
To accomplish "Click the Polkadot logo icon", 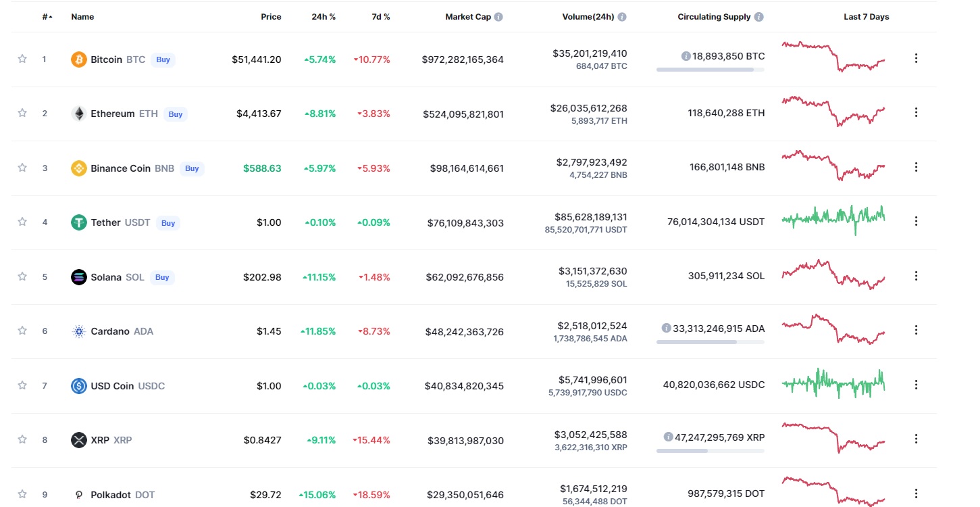I will click(x=79, y=495).
